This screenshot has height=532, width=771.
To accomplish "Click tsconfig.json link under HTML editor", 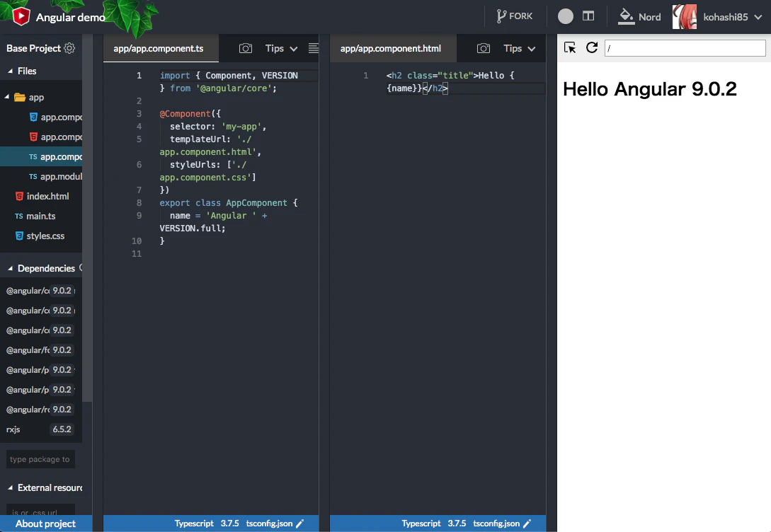I will coord(496,524).
